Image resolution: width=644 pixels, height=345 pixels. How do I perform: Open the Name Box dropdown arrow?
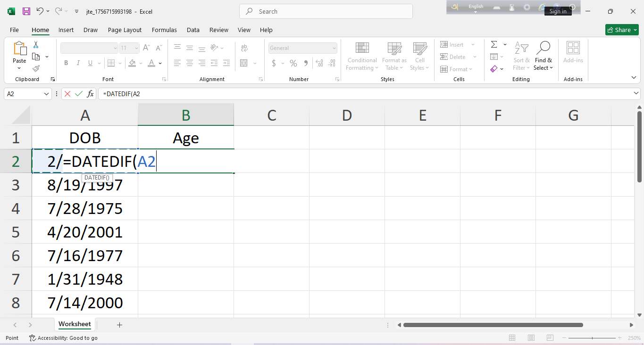click(47, 94)
